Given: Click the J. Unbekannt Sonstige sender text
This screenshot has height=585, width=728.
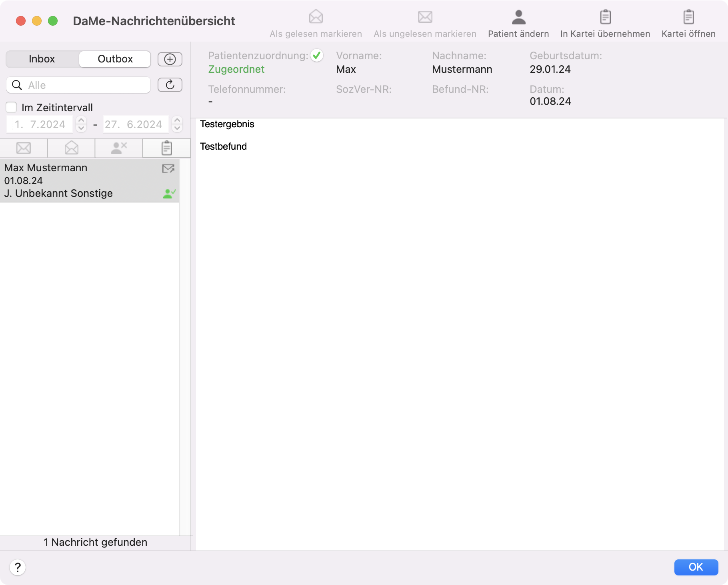Looking at the screenshot, I should (58, 194).
